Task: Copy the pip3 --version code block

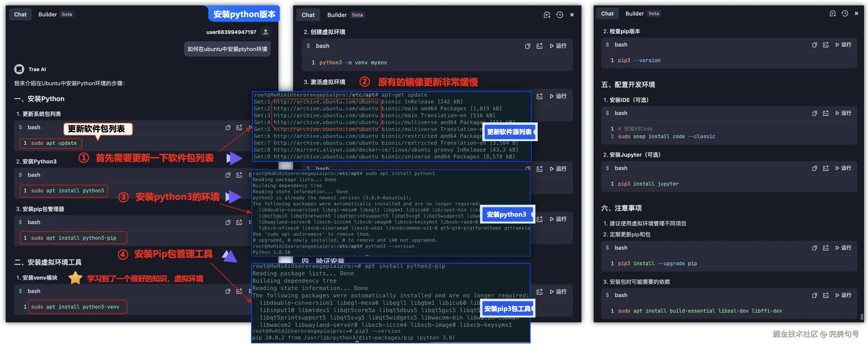Action: point(814,45)
